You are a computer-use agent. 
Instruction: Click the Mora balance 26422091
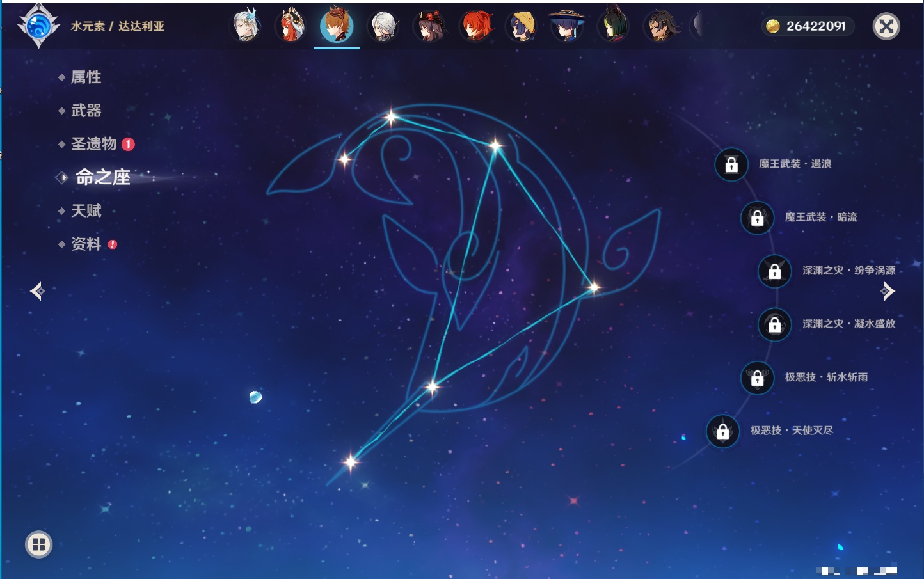point(808,26)
